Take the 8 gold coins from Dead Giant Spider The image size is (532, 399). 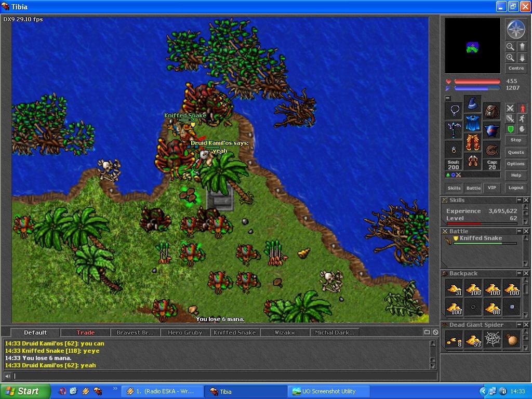click(454, 340)
